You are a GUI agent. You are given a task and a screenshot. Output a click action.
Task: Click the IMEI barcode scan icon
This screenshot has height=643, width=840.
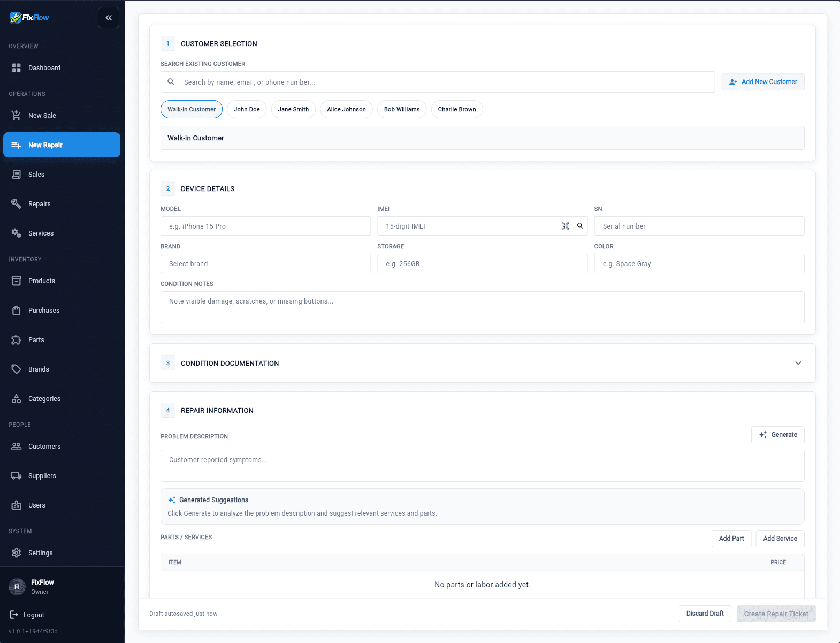point(565,226)
